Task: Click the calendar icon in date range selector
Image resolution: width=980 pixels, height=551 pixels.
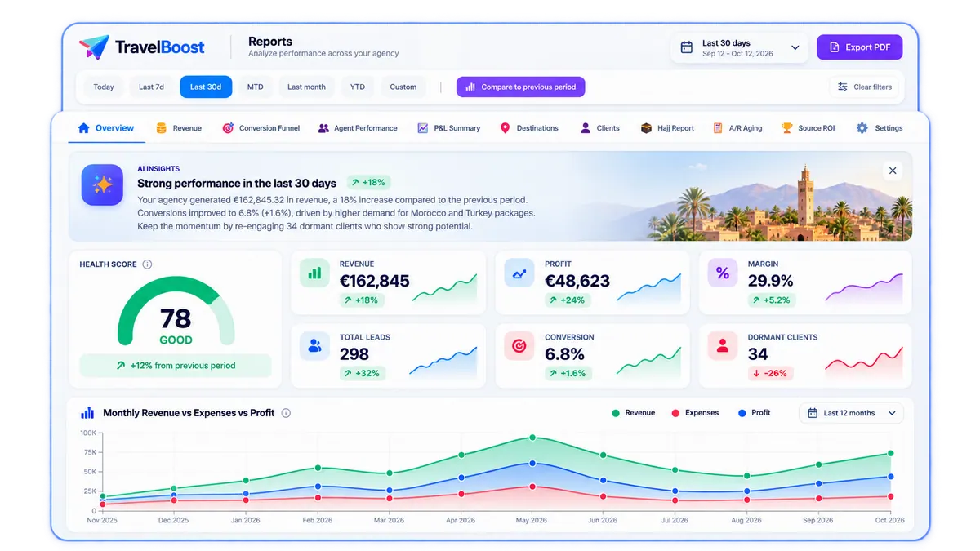Action: coord(687,47)
